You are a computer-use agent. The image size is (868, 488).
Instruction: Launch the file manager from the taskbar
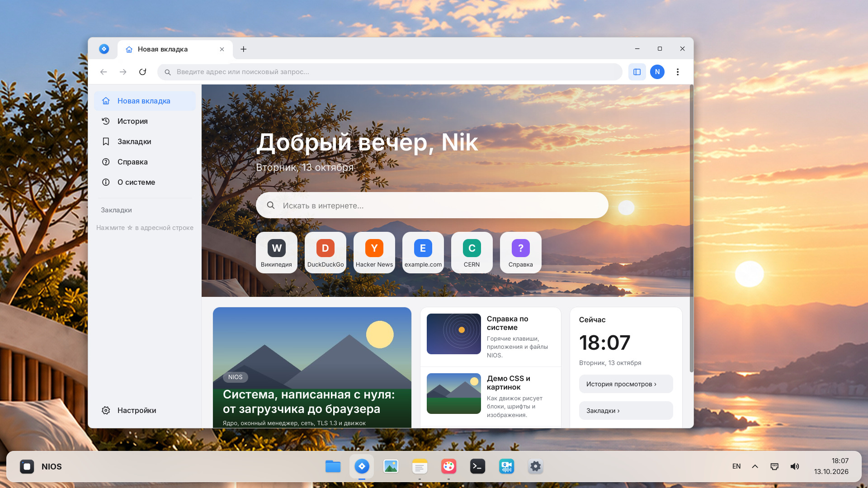[333, 466]
